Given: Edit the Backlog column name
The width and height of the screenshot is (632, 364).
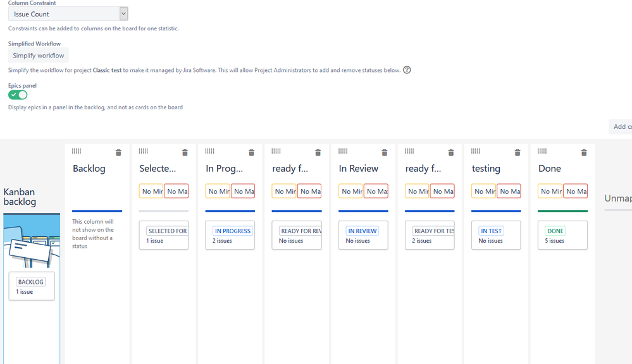Looking at the screenshot, I should point(89,168).
